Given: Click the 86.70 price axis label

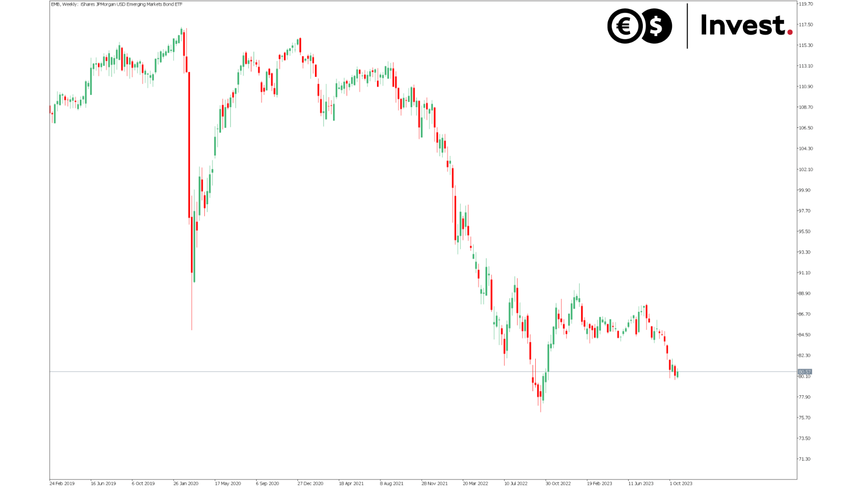Looking at the screenshot, I should click(805, 314).
